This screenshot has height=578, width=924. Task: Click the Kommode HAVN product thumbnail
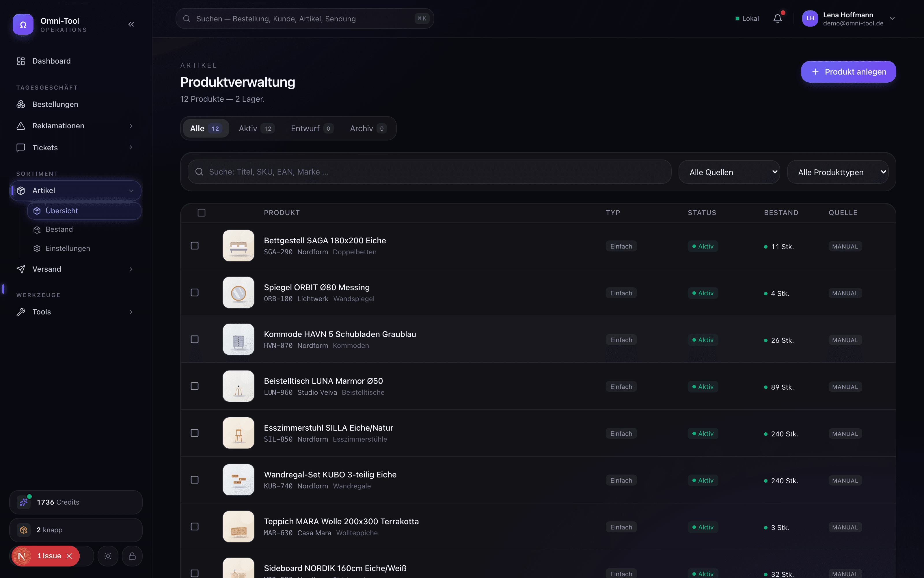click(239, 340)
